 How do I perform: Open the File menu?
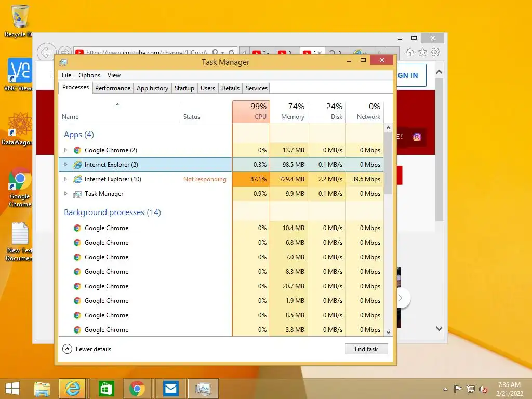pyautogui.click(x=66, y=75)
